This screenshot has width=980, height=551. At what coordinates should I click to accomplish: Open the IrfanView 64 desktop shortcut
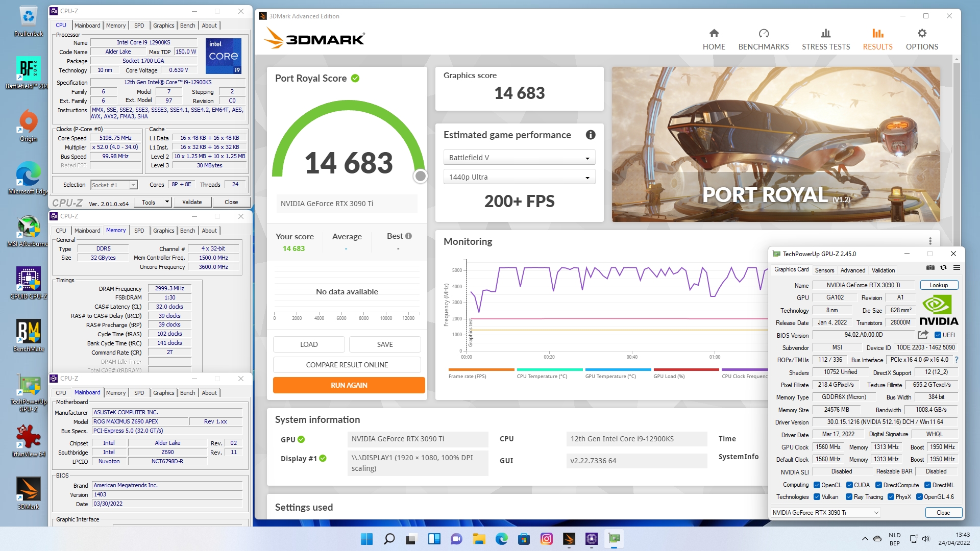tap(29, 440)
